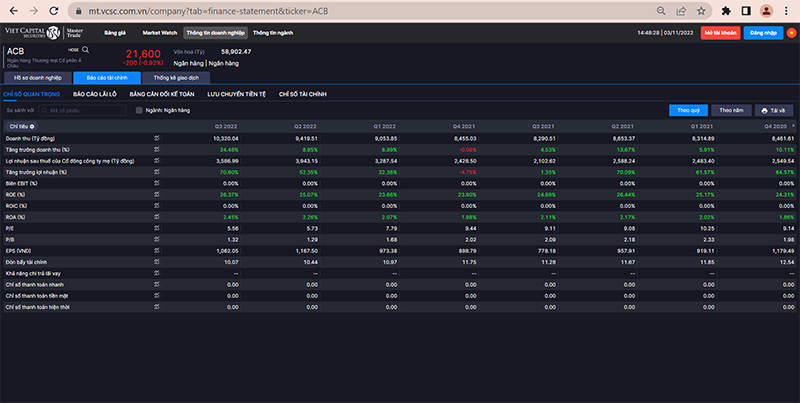Click the 58,902.47 market cap value
The height and width of the screenshot is (403, 800).
pyautogui.click(x=236, y=52)
